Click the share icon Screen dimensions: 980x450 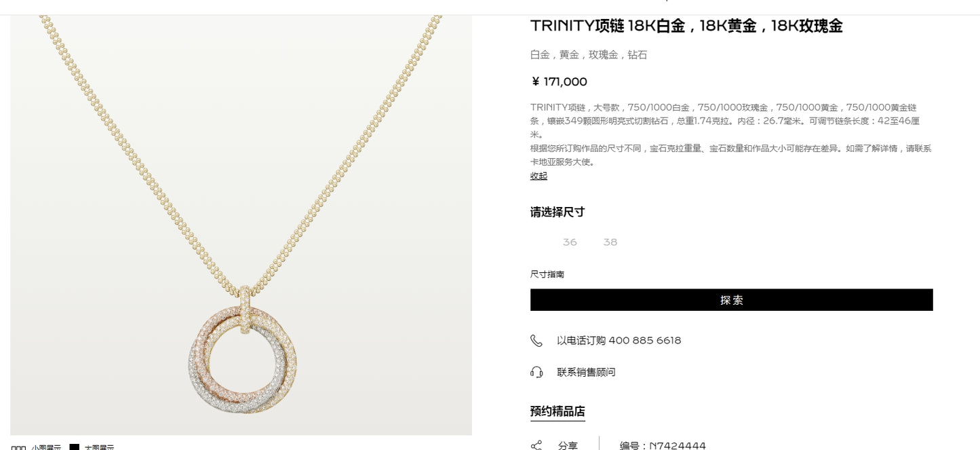(x=536, y=445)
